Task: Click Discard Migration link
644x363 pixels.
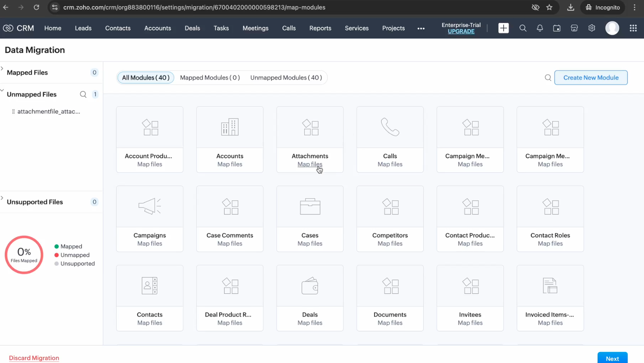Action: click(34, 358)
